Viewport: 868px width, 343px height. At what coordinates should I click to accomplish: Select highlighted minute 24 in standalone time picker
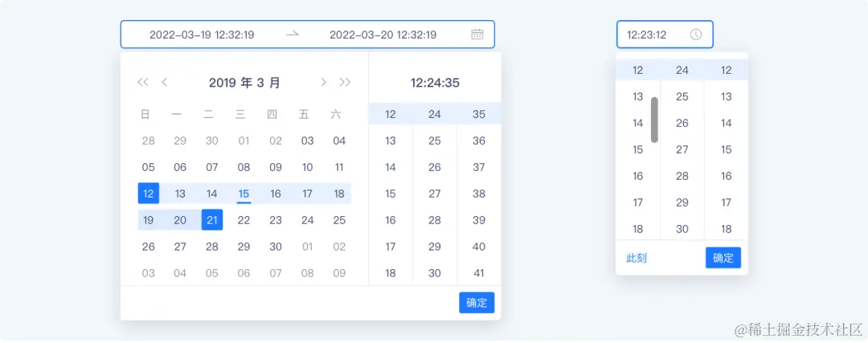[682, 70]
